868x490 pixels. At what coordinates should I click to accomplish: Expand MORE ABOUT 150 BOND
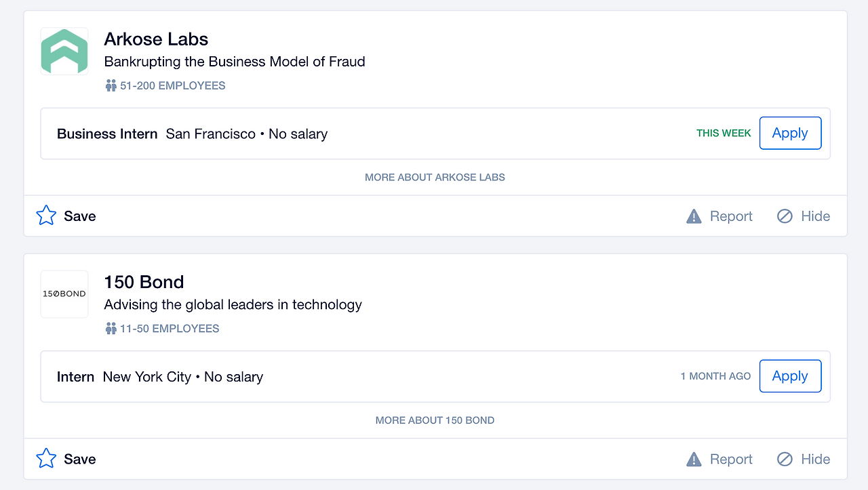pos(435,420)
